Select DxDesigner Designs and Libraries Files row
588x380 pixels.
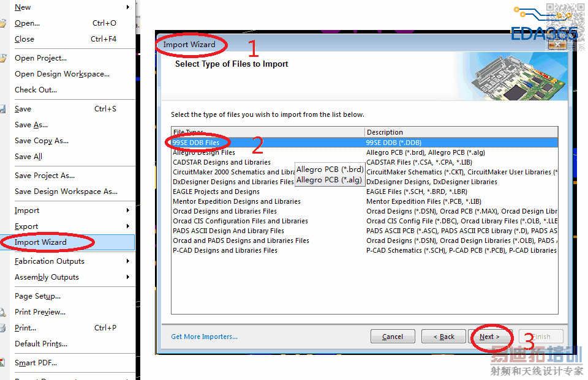[x=364, y=182]
